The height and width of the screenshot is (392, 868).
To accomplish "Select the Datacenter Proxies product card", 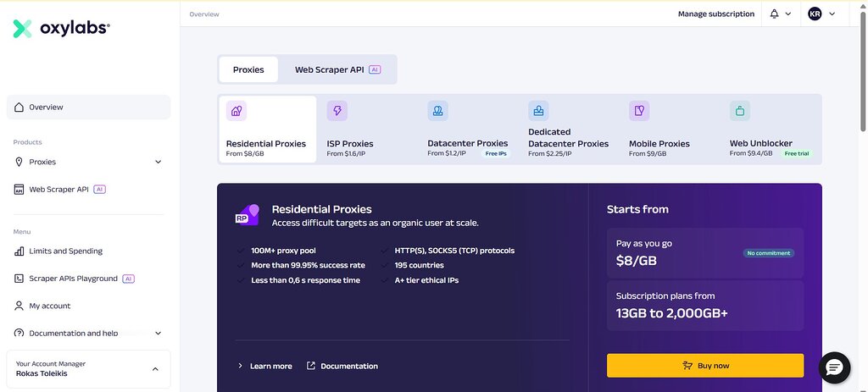I will coord(469,130).
